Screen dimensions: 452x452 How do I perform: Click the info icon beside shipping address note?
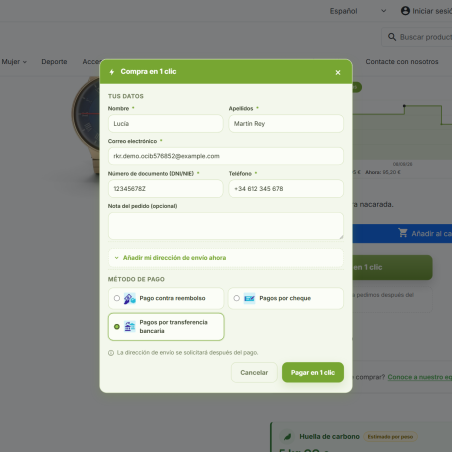coord(111,353)
